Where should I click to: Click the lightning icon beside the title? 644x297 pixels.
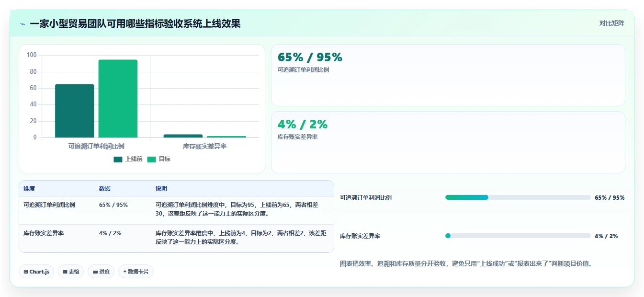tap(23, 23)
